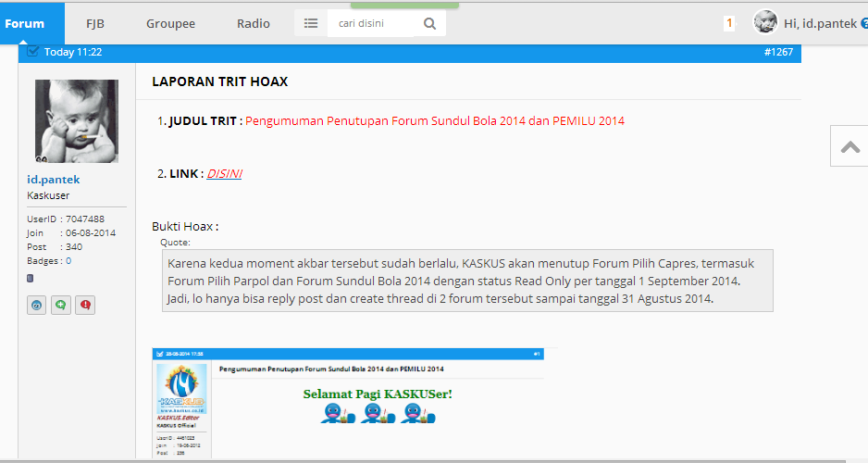The image size is (868, 463).
Task: Click the 'Kaskuser' user rank text
Action: 48,195
